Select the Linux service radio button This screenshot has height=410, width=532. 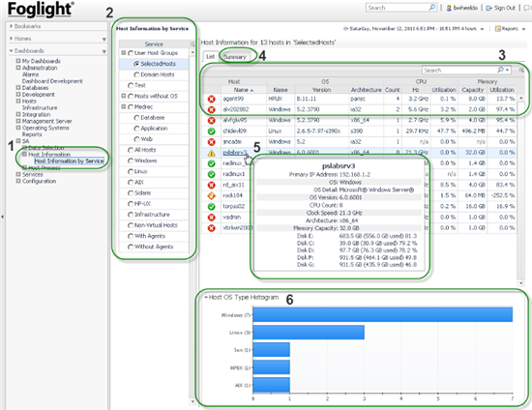[x=131, y=171]
